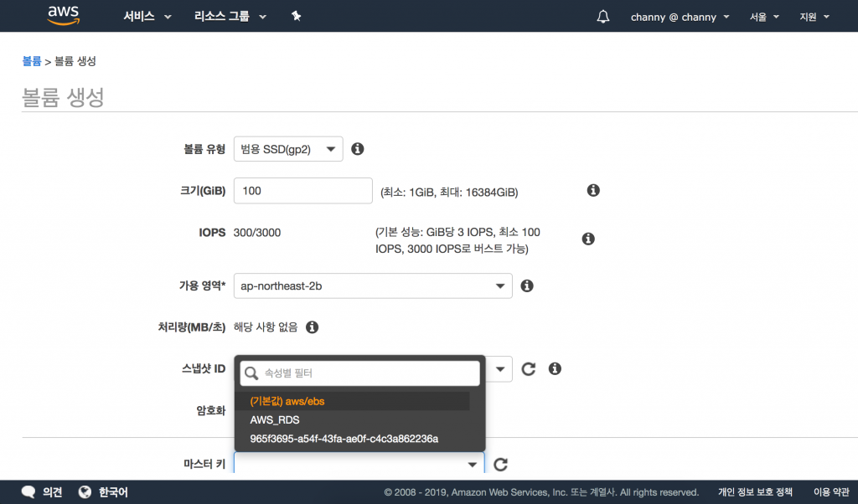
Task: Click the 암호화 label
Action: [x=211, y=410]
